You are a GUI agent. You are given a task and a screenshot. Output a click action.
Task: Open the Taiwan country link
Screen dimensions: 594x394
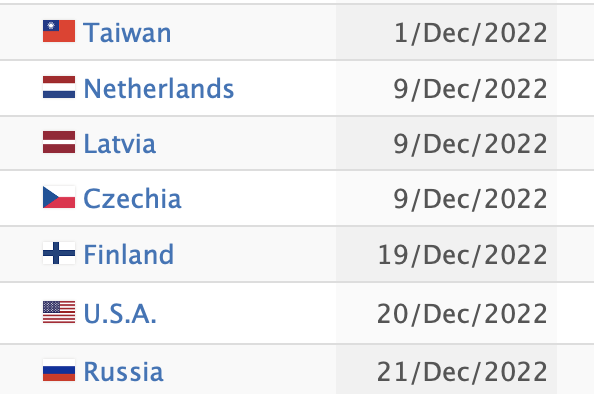click(x=127, y=33)
